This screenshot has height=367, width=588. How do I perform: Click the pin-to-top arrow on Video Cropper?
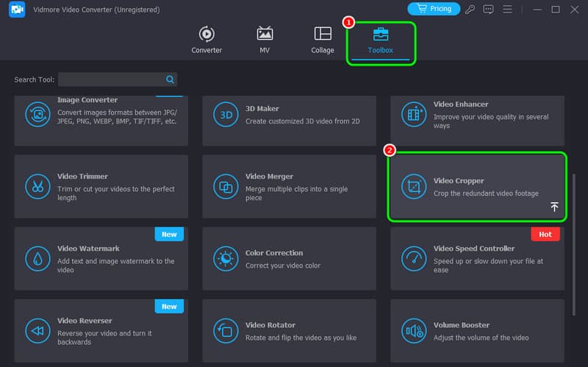[554, 207]
